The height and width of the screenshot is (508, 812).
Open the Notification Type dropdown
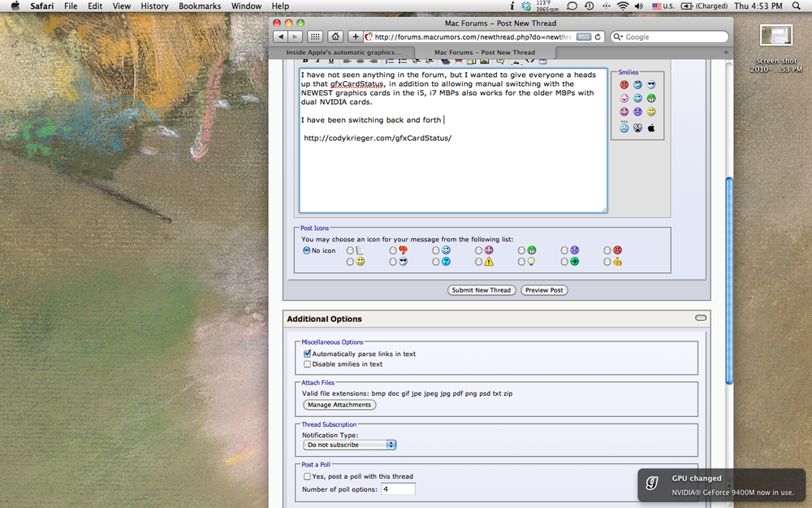(349, 445)
